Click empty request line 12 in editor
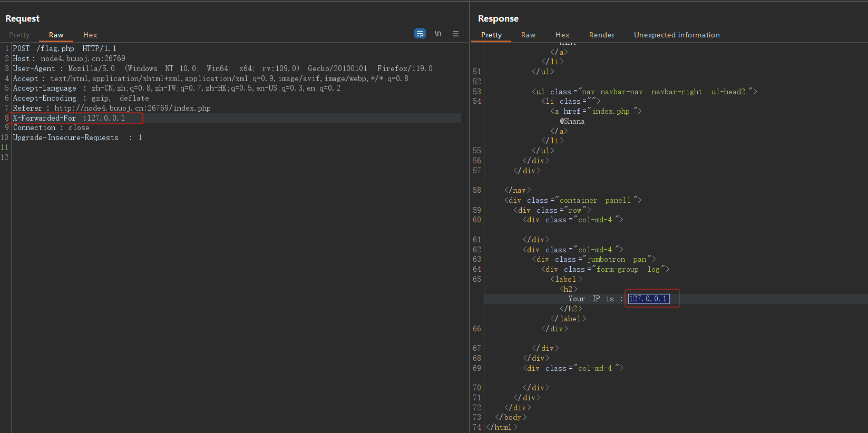The height and width of the screenshot is (433, 868). pos(236,158)
